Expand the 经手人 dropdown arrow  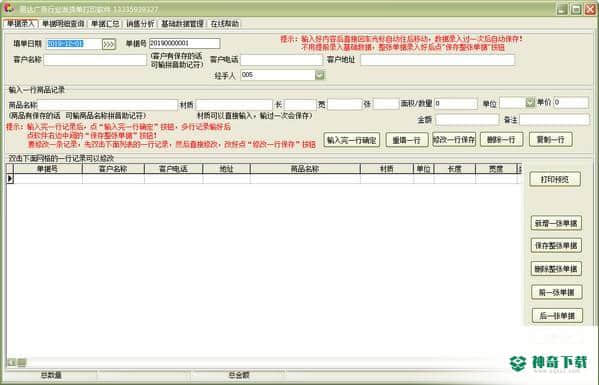[x=320, y=75]
